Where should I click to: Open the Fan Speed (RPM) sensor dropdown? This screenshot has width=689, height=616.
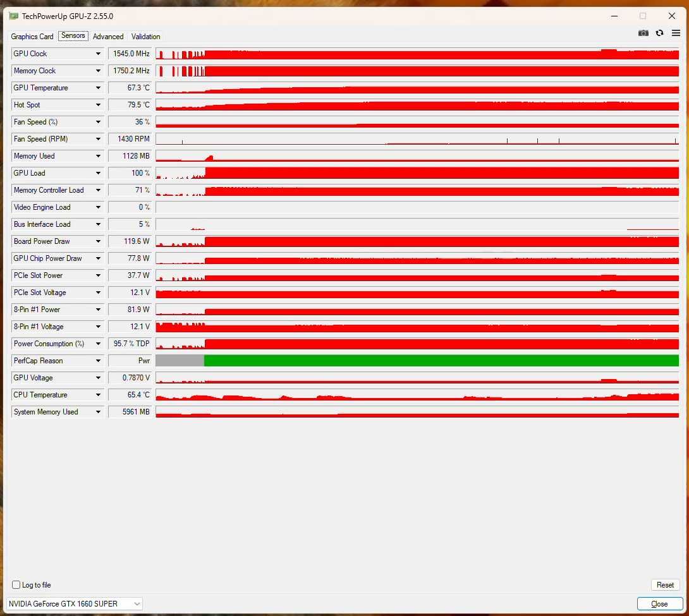click(x=98, y=139)
